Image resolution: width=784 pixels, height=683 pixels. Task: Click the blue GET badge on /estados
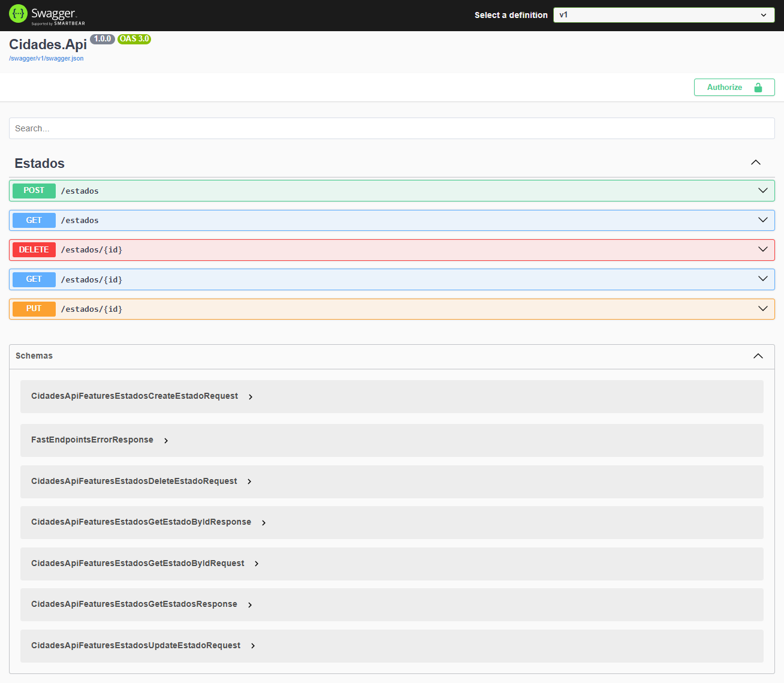click(34, 219)
